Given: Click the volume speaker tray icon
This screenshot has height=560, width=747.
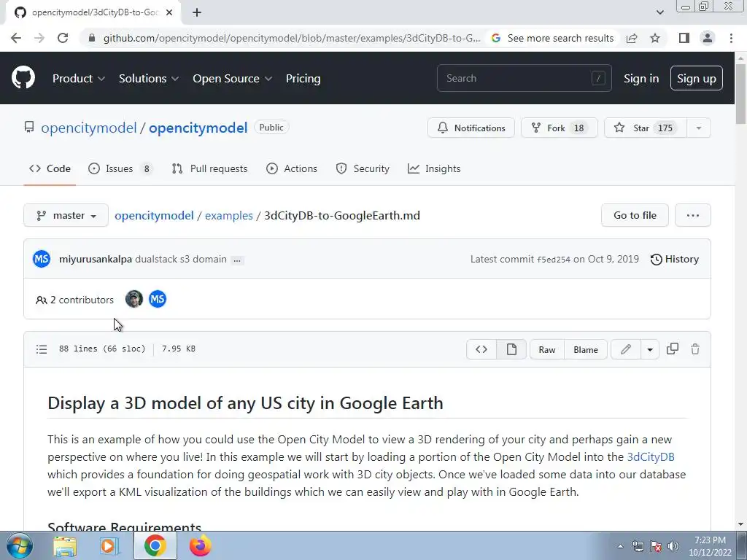Looking at the screenshot, I should 673,546.
